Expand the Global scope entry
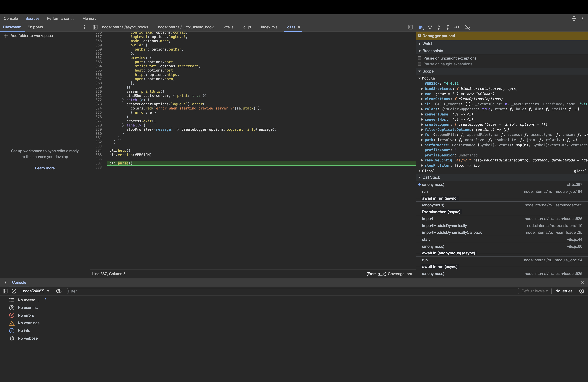The width and height of the screenshot is (588, 382). (428, 171)
